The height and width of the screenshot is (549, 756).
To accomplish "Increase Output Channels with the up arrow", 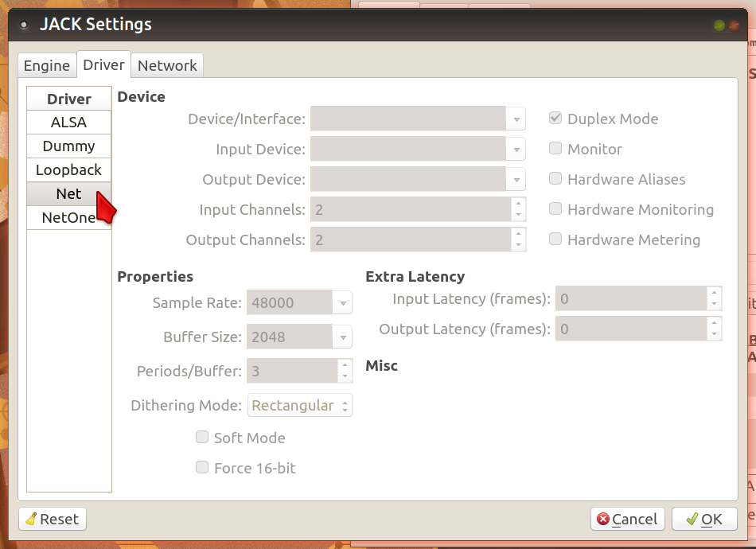I will tap(518, 234).
